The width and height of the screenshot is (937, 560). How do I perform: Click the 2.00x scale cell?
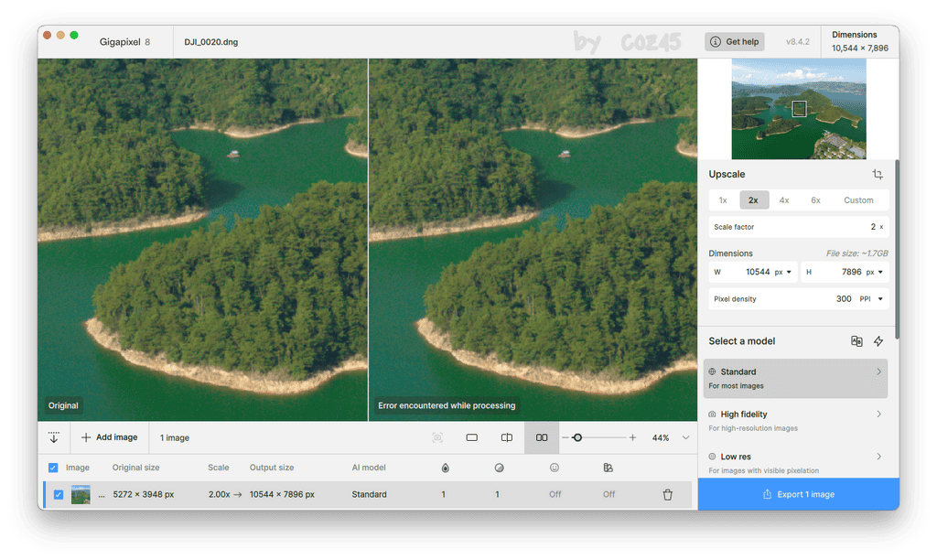[220, 494]
